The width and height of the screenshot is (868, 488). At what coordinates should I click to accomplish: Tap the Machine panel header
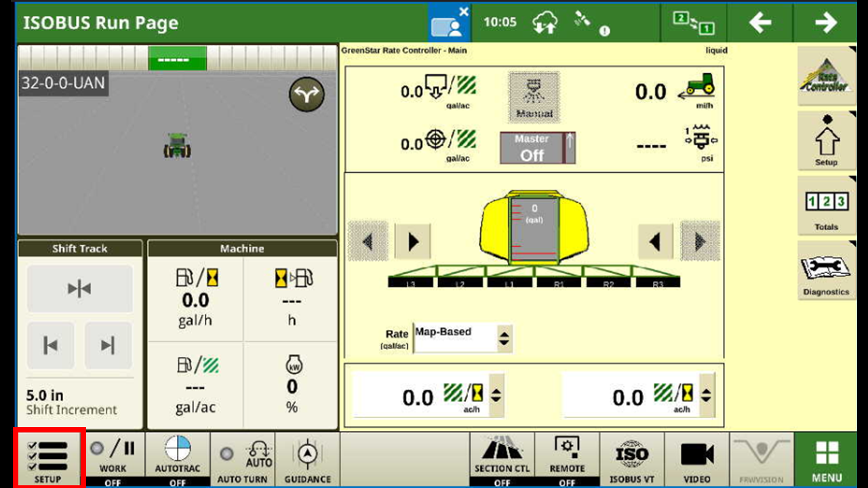(x=242, y=249)
